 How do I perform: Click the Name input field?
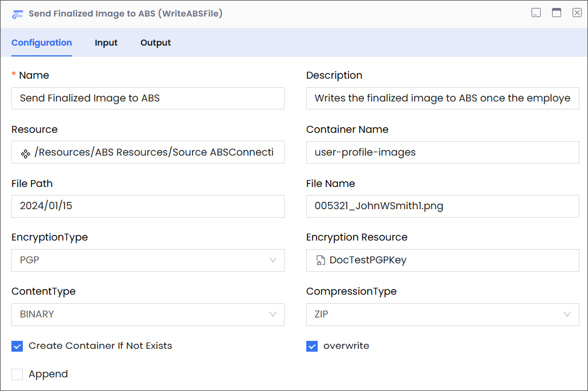148,99
